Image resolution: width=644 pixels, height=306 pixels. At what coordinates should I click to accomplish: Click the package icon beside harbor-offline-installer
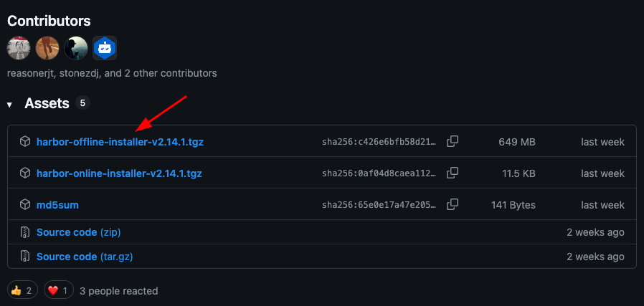pos(24,142)
